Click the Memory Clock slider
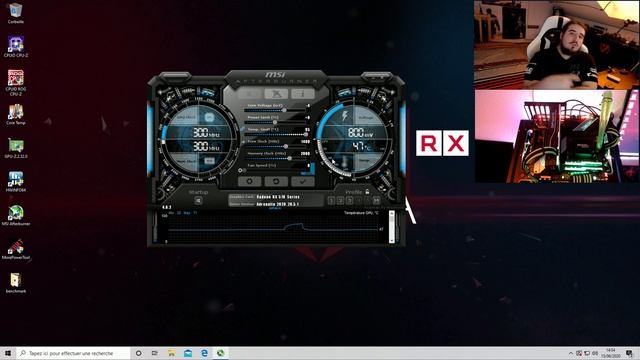Screen dimensions: 640x360 [275, 158]
